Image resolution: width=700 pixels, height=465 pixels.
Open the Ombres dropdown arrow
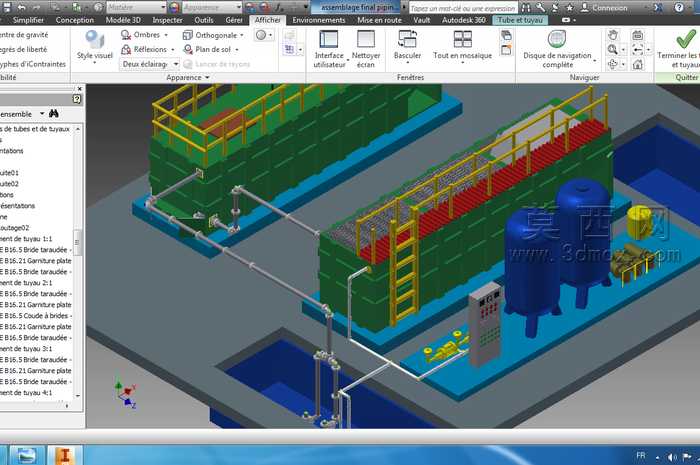coord(166,35)
